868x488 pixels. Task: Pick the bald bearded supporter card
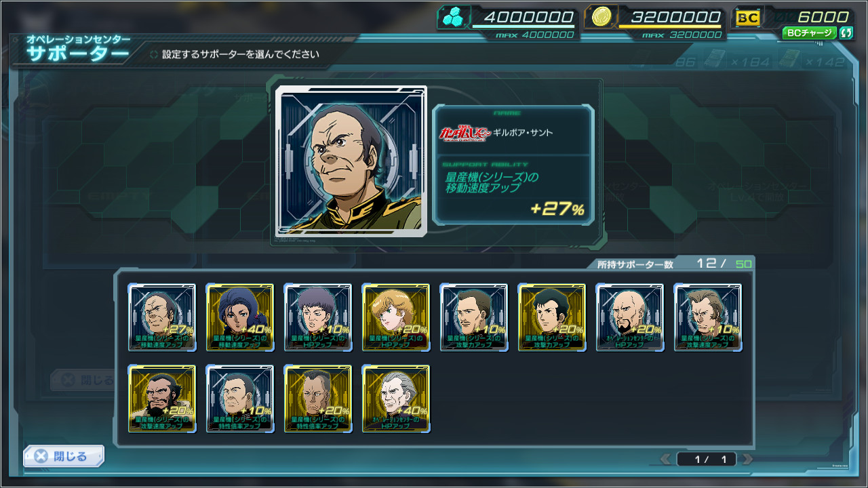point(630,317)
